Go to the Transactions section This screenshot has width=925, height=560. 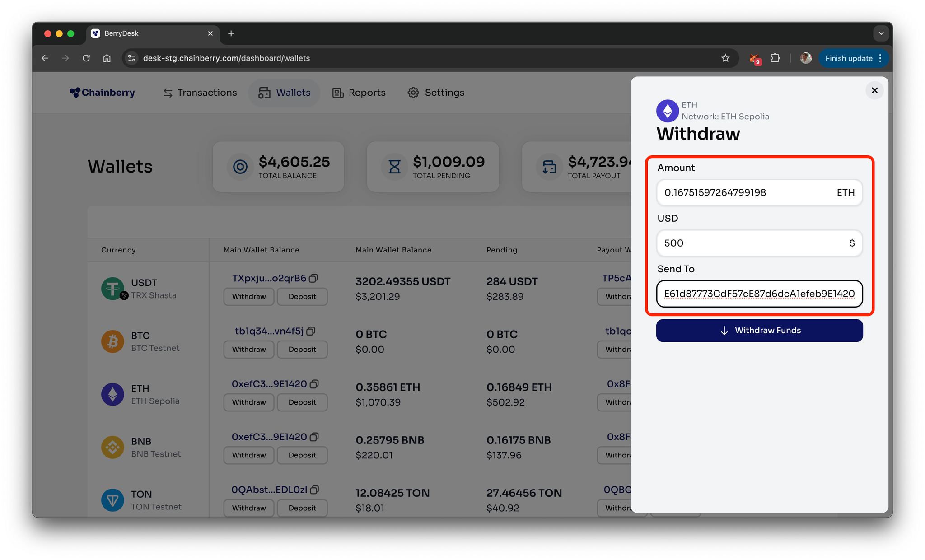tap(200, 93)
